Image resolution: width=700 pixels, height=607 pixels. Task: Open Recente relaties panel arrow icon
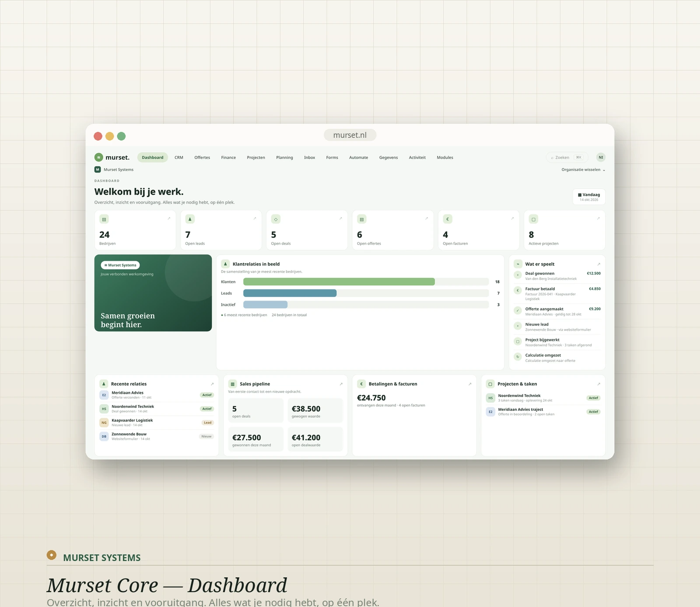tap(212, 384)
